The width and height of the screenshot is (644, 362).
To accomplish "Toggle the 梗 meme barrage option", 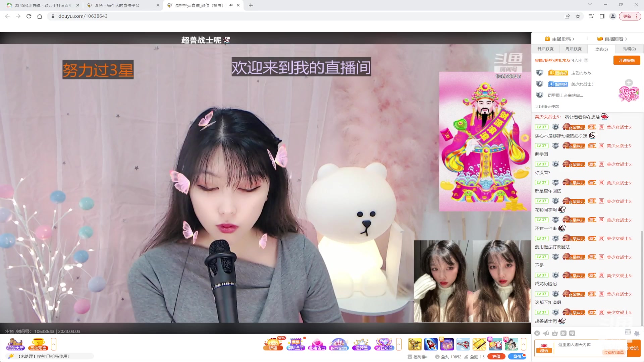I will (x=572, y=333).
